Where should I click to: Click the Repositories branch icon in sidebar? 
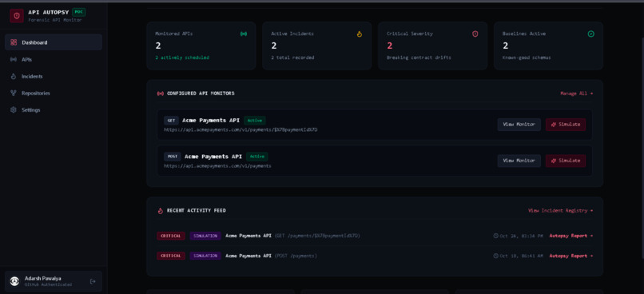(x=14, y=93)
